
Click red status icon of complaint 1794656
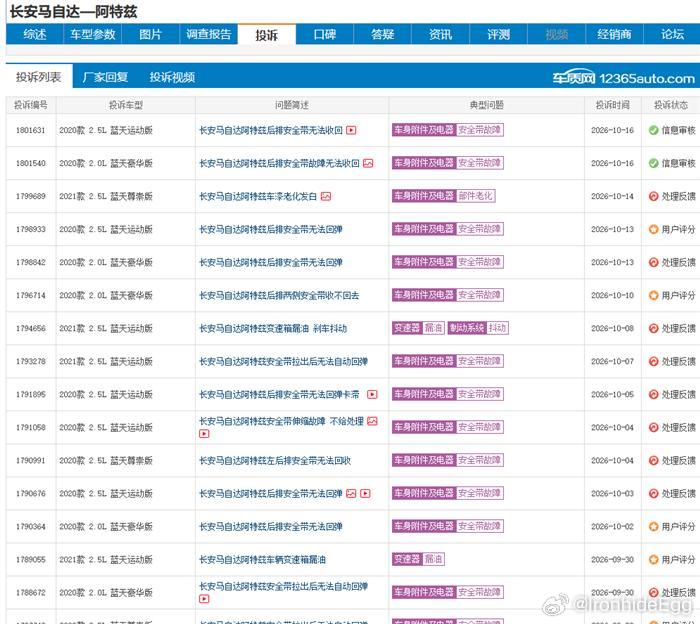click(654, 329)
